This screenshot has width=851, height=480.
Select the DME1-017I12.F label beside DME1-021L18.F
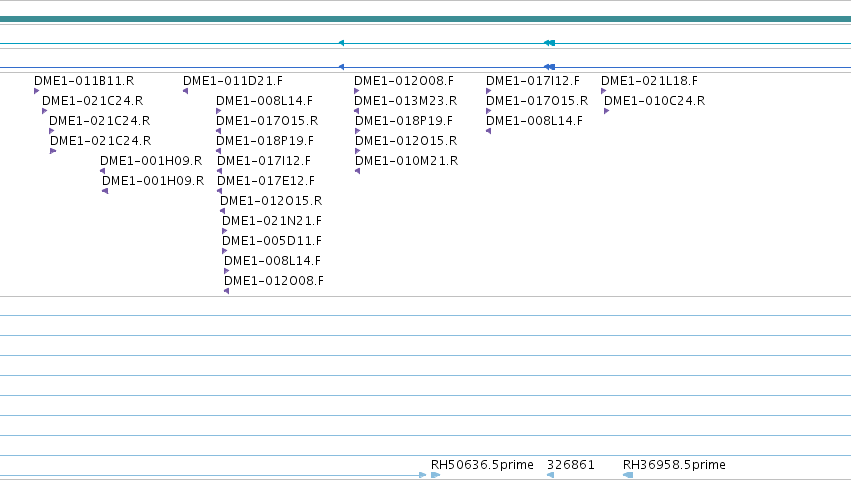click(533, 81)
